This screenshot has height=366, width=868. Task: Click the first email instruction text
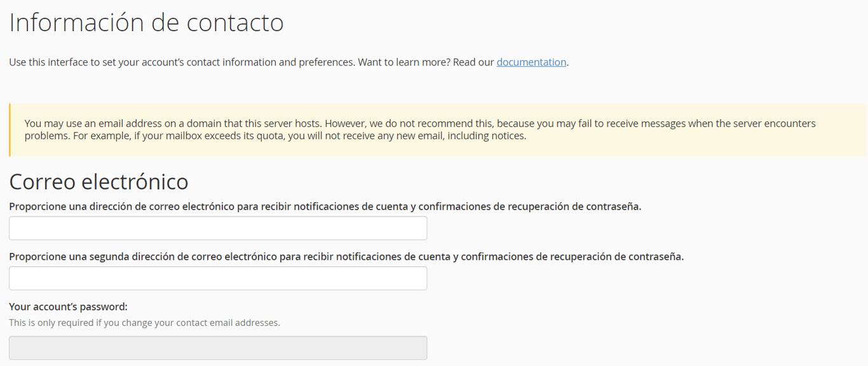[325, 206]
